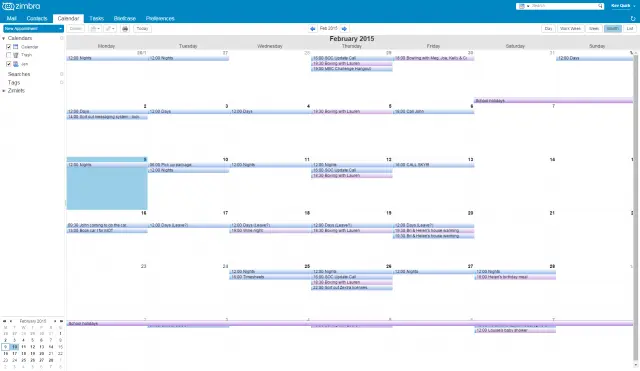Image resolution: width=640 pixels, height=371 pixels.
Task: Click the Today button
Action: click(x=142, y=29)
